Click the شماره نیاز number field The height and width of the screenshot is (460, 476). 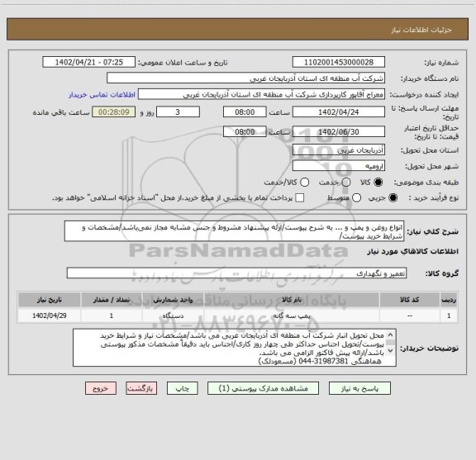(x=339, y=62)
